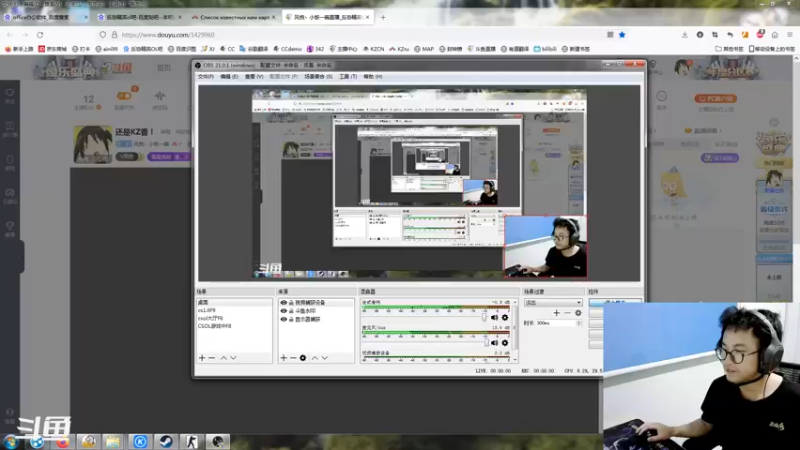Click the CCdemo bookmark
This screenshot has height=450, width=800.
(287, 49)
